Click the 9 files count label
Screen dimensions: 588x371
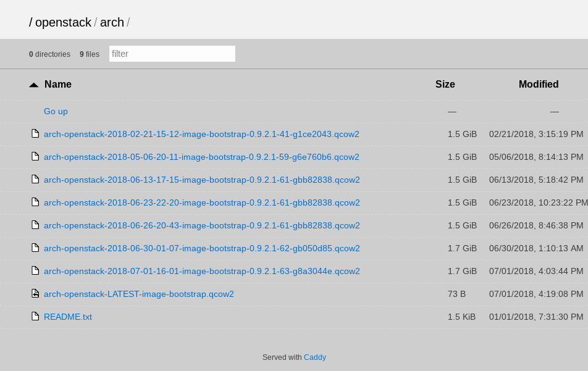tap(89, 54)
